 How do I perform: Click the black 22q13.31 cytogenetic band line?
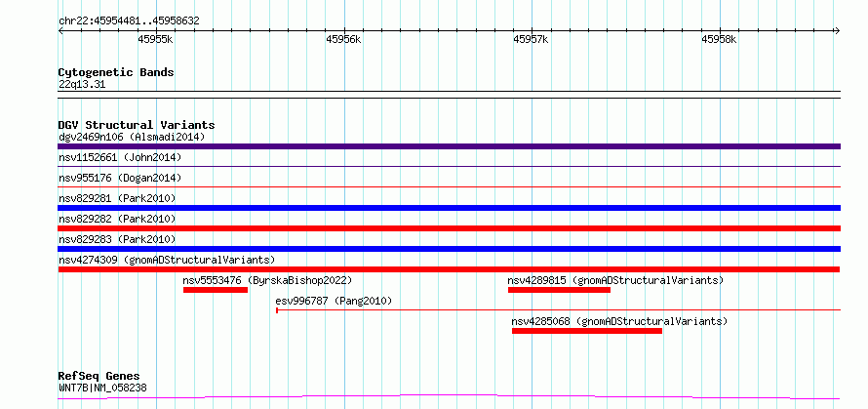pos(449,95)
